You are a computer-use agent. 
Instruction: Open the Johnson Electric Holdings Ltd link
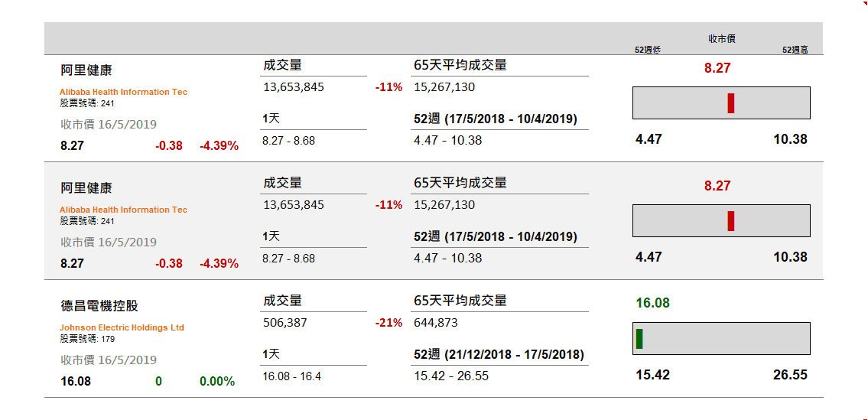[x=122, y=327]
